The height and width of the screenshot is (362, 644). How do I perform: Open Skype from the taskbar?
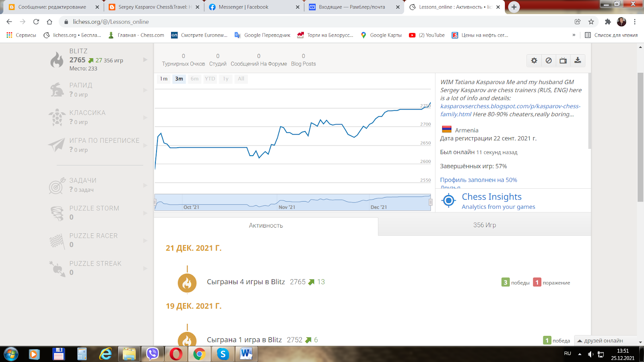223,354
